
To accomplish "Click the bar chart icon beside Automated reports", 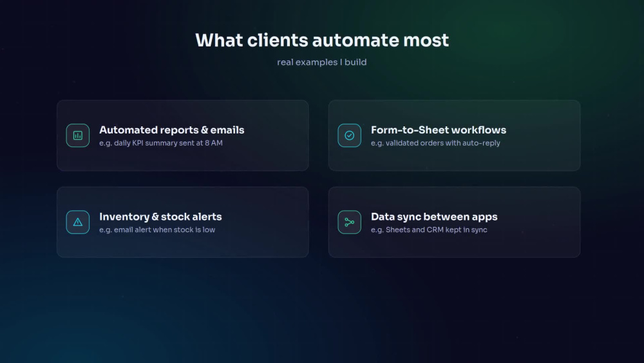I will 78,135.
